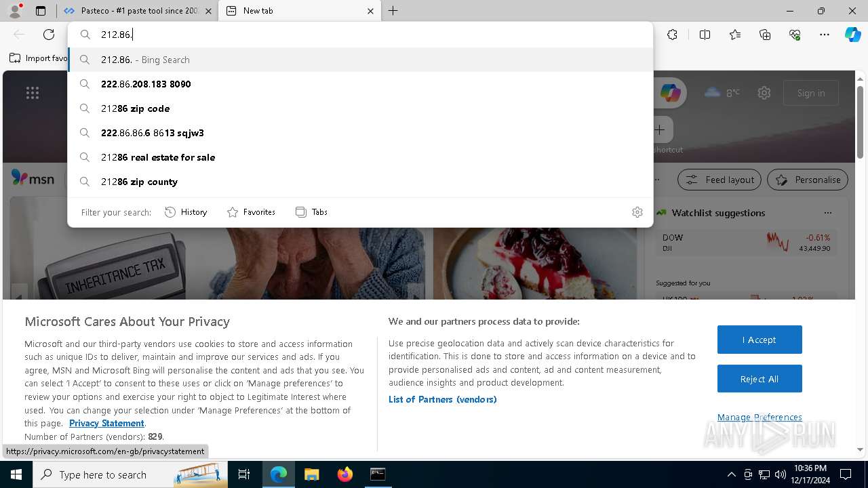
Task: Select the '21286 zip county' suggestion
Action: [x=361, y=182]
